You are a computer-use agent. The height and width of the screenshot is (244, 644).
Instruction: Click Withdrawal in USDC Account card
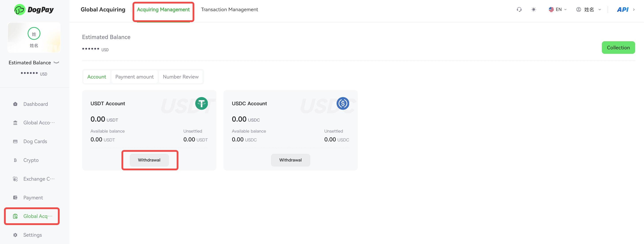[290, 160]
